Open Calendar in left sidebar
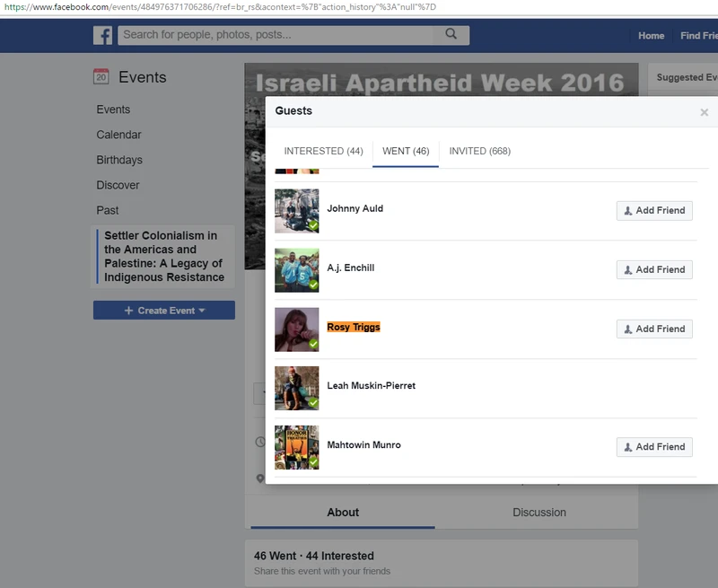Viewport: 718px width, 588px height. (x=118, y=135)
